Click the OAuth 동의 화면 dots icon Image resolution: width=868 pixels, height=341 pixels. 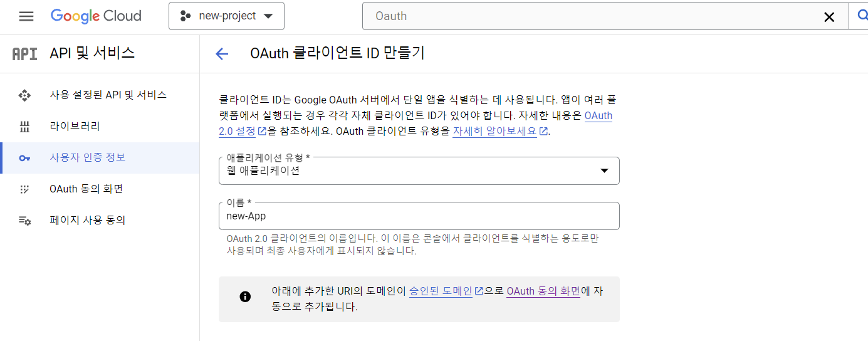point(24,189)
